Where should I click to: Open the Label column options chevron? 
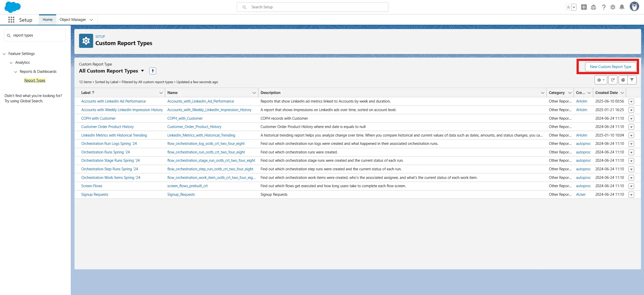161,93
